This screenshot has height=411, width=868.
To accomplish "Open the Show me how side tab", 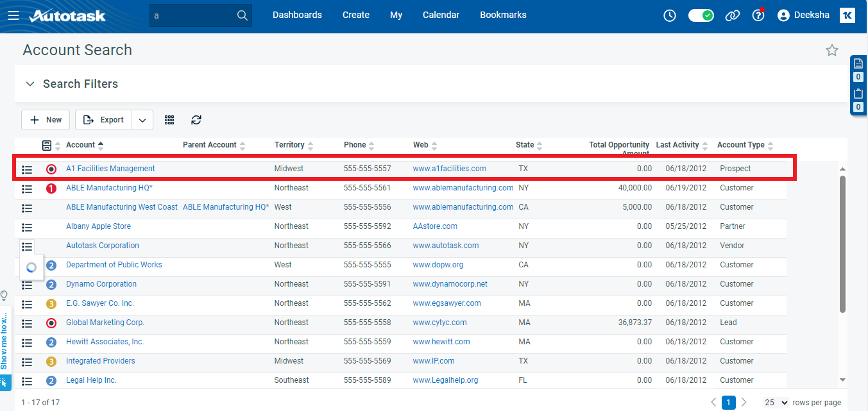I will point(5,341).
